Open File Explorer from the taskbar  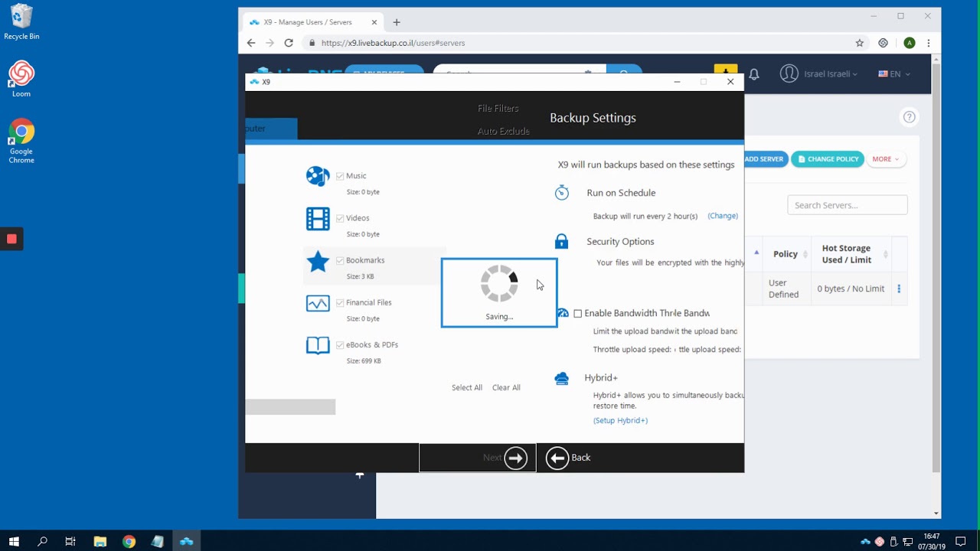(x=100, y=541)
